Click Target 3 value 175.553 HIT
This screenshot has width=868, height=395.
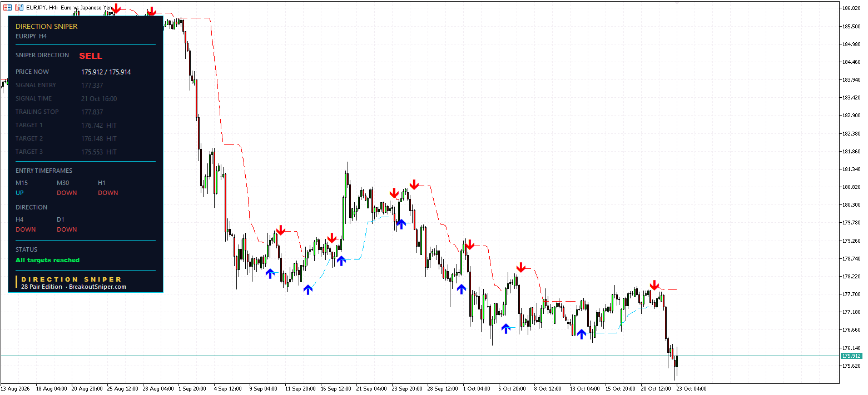click(x=99, y=152)
